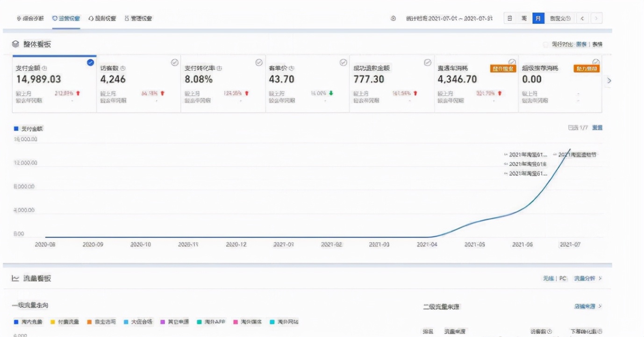Viewport: 644px width, 337px height.
Task: Click the clock icon before the date range
Action: coord(393,19)
